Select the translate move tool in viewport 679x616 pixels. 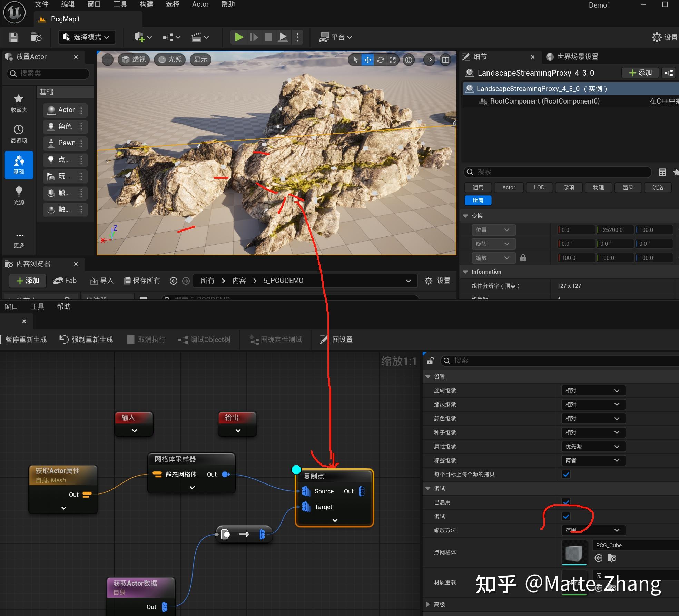coord(368,60)
